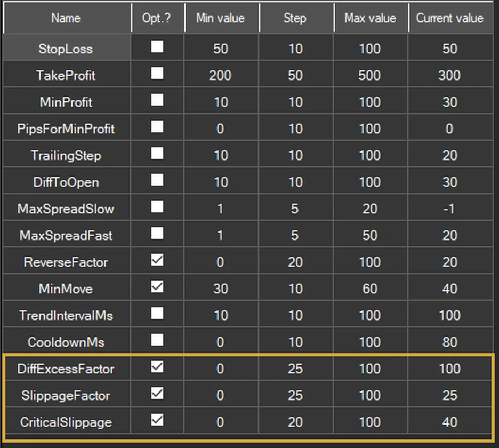Toggle MaxSpreadSlow optimization checkbox
Image resolution: width=499 pixels, height=448 pixels.
pos(157,207)
